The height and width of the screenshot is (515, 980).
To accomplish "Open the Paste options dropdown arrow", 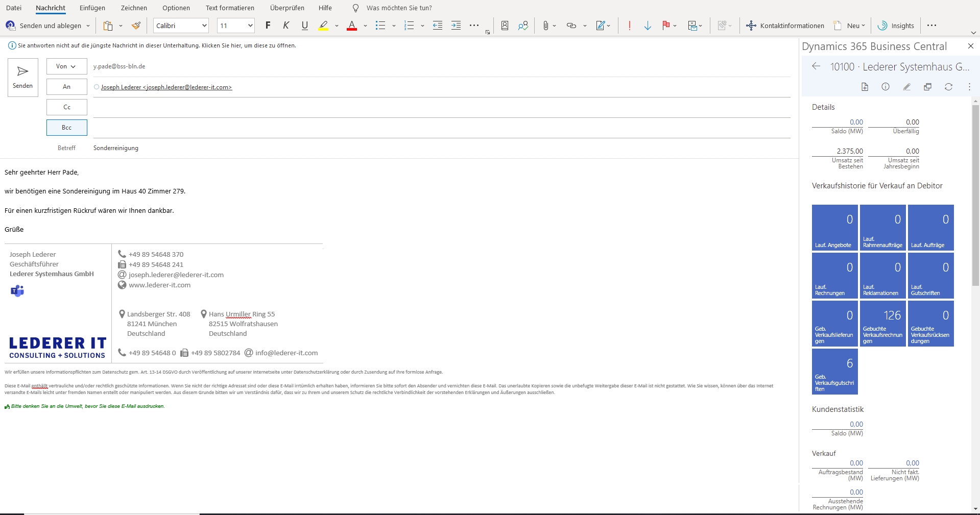I will tap(121, 26).
